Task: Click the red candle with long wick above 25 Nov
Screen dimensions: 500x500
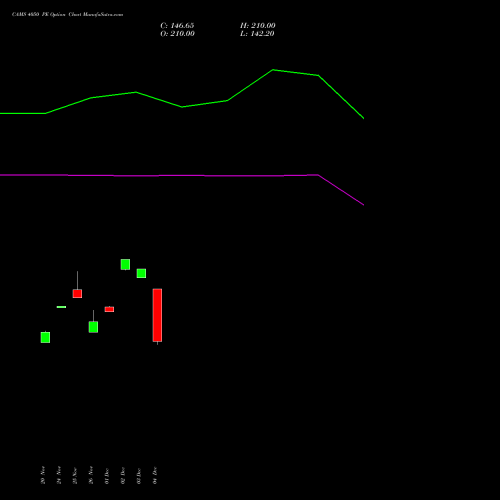Action: coord(77,293)
